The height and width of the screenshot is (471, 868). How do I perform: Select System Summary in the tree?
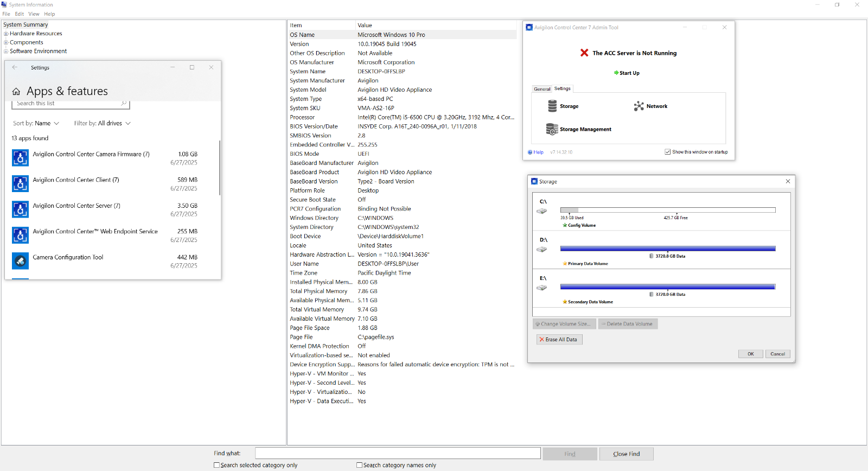[x=25, y=24]
